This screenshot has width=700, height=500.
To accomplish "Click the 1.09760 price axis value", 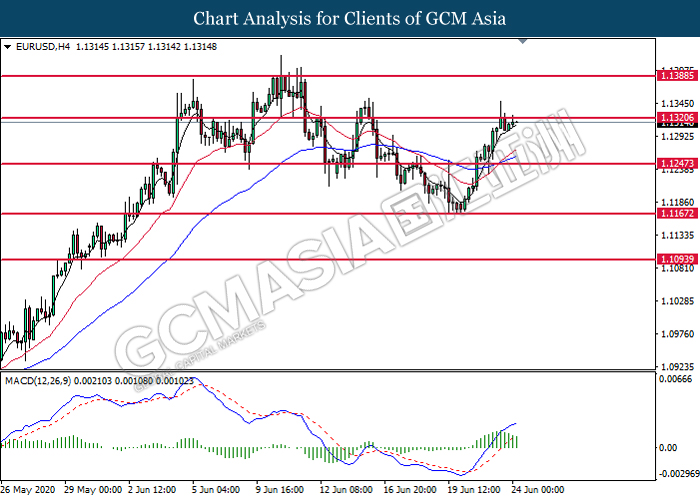I will [x=677, y=334].
